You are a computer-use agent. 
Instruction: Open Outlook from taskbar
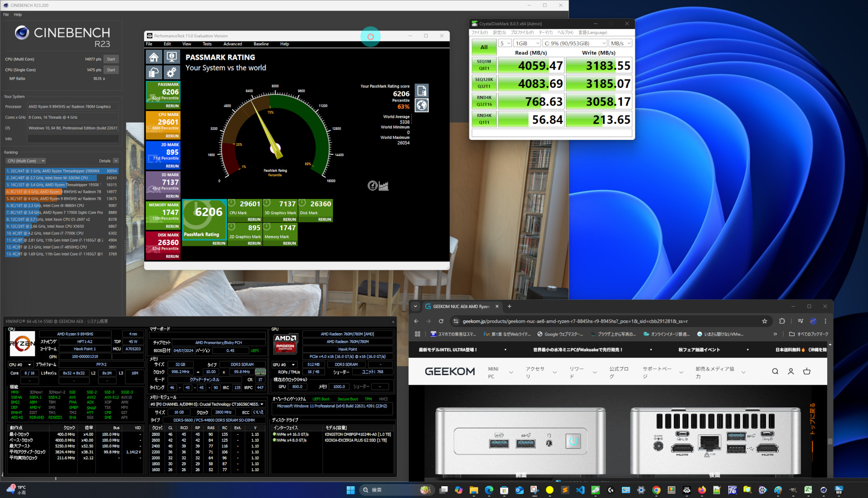(x=519, y=490)
